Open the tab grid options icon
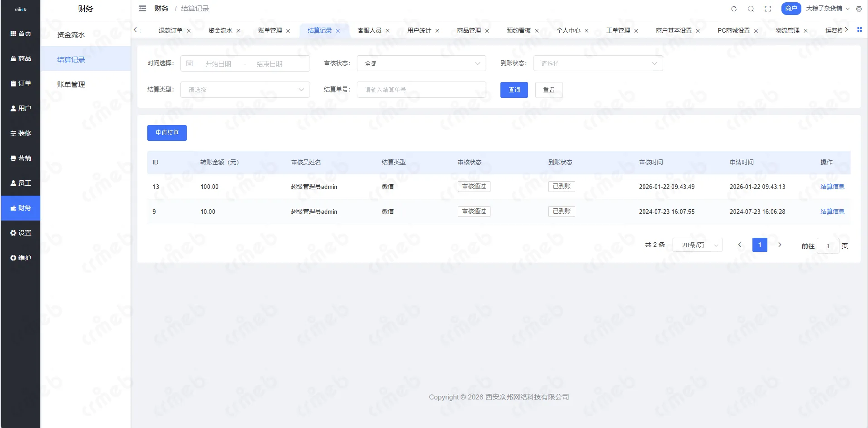 point(859,29)
